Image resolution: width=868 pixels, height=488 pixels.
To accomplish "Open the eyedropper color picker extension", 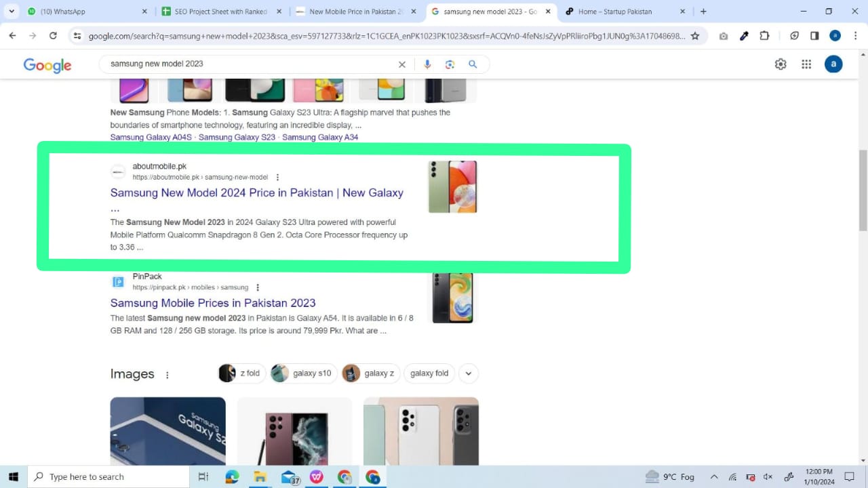I will tap(744, 36).
